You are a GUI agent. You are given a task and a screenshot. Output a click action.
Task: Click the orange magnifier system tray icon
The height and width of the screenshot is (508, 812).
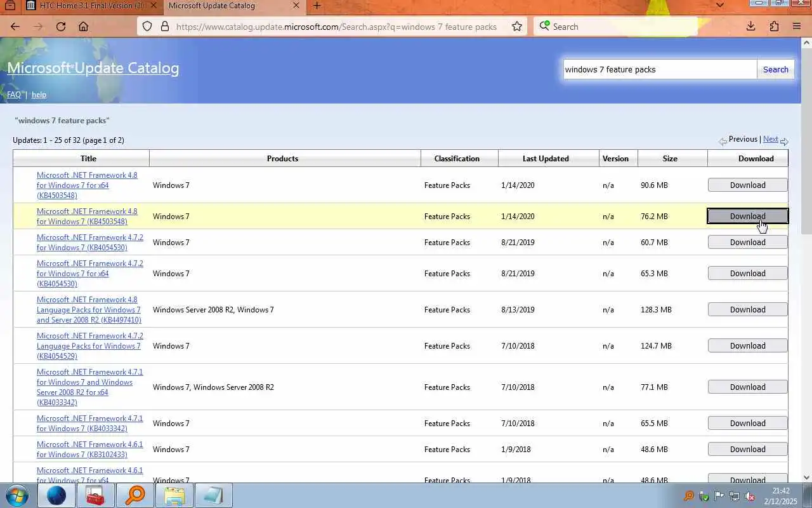click(x=689, y=496)
